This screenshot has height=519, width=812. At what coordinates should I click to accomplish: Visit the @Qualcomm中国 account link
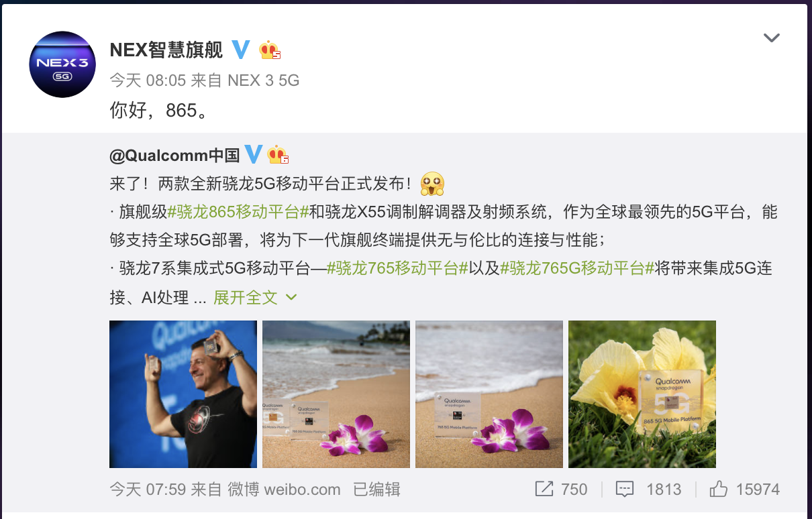(x=174, y=155)
